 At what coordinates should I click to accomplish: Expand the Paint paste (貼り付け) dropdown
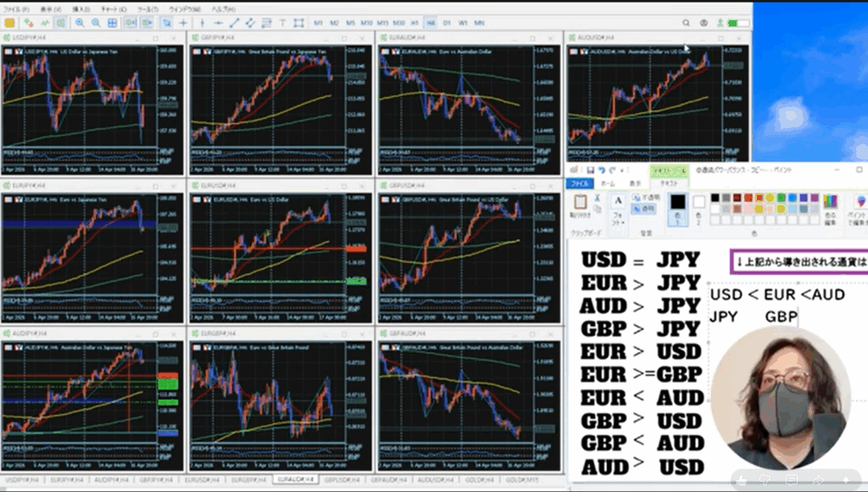(x=581, y=215)
